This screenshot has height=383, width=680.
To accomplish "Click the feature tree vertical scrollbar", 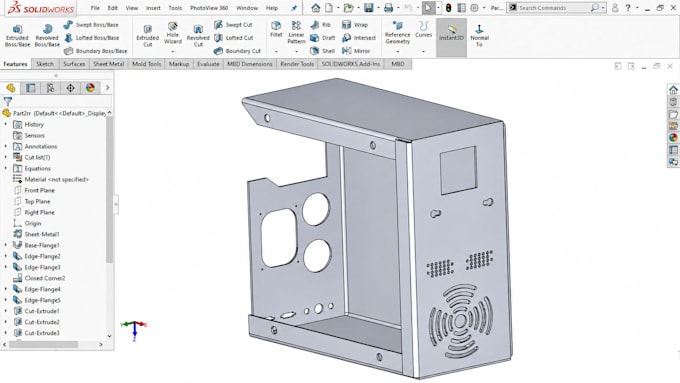I will (x=109, y=189).
